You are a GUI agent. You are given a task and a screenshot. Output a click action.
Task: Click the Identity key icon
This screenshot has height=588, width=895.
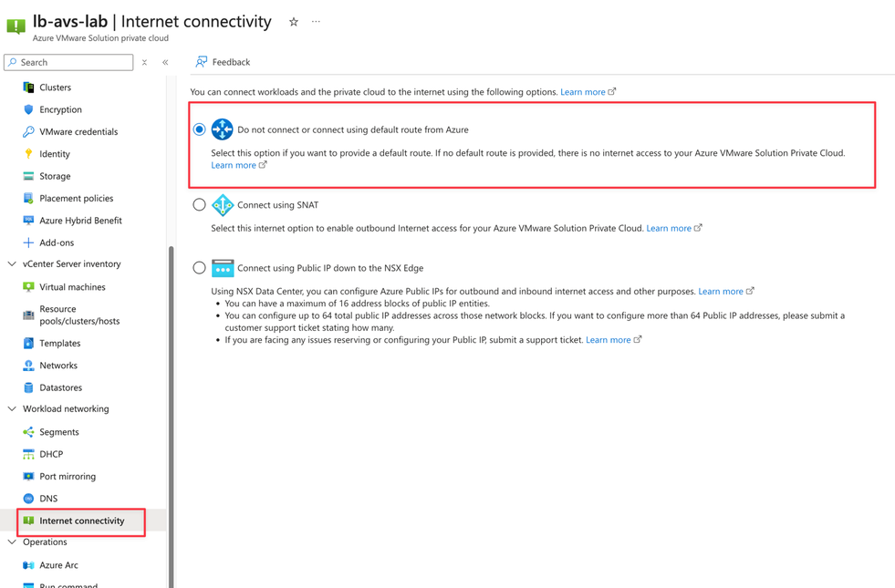(x=28, y=154)
